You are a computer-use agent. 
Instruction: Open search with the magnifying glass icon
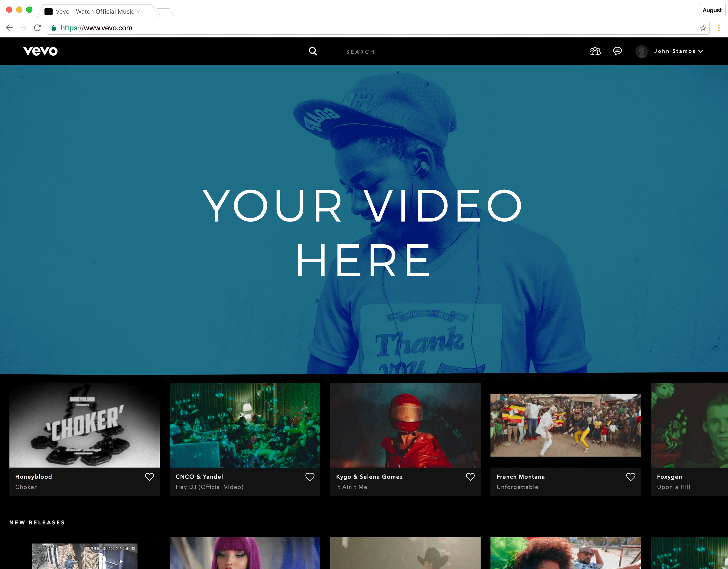(313, 51)
